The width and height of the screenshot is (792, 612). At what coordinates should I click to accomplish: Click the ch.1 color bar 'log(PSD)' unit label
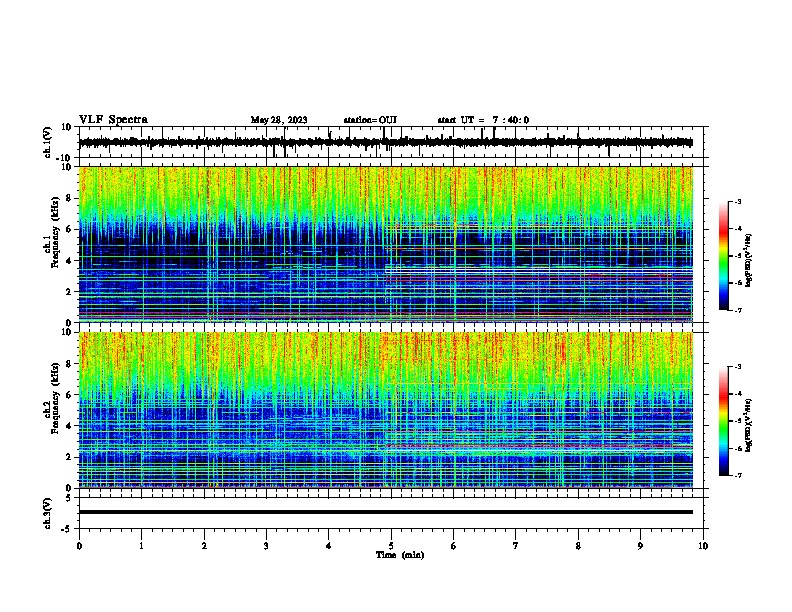749,260
